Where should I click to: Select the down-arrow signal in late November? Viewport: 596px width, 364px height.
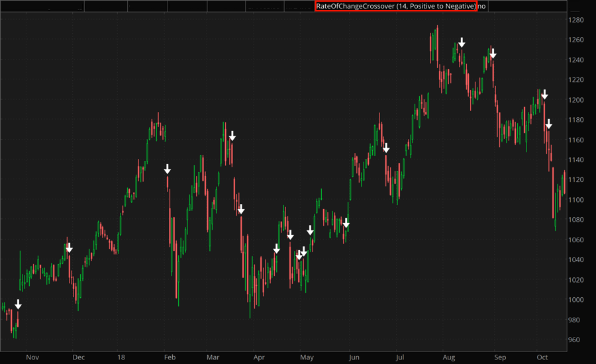point(69,248)
